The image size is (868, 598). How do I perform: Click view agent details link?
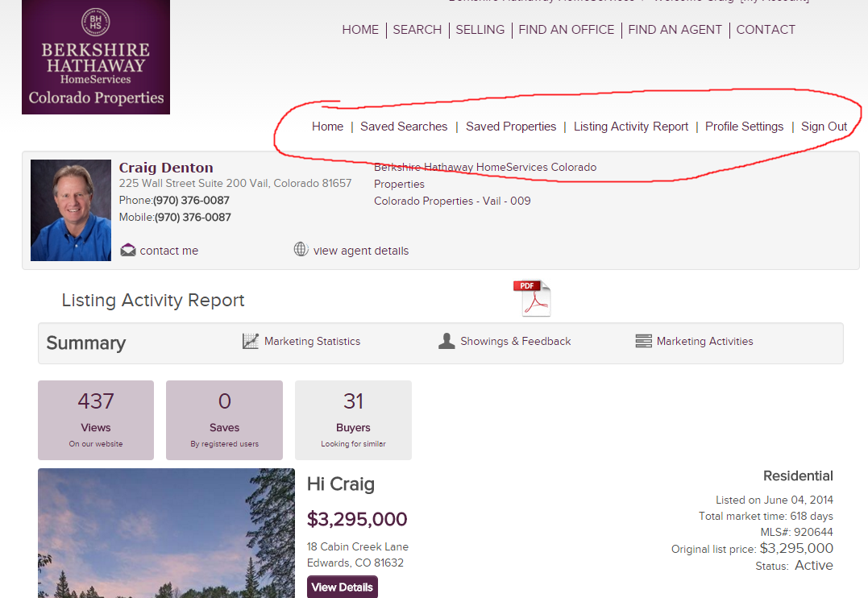(361, 251)
